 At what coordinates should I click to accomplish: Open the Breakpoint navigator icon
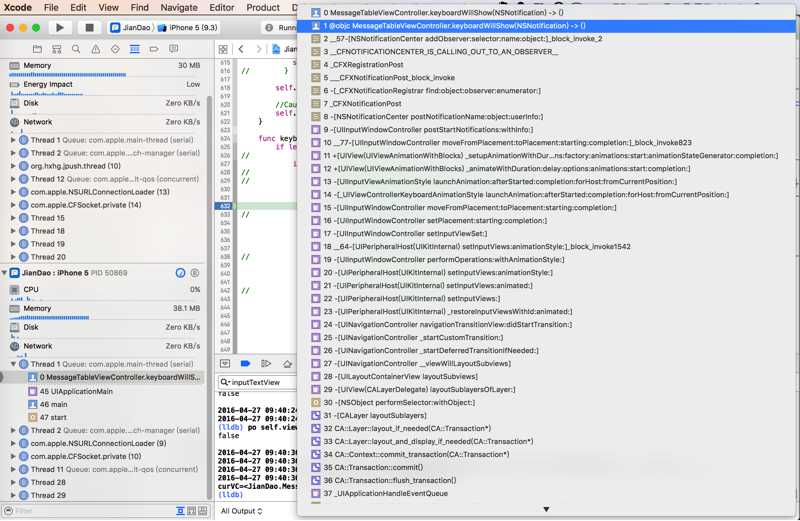click(154, 49)
